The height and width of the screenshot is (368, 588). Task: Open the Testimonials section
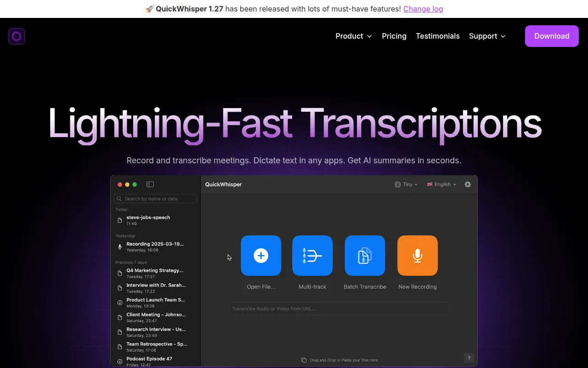(x=438, y=36)
